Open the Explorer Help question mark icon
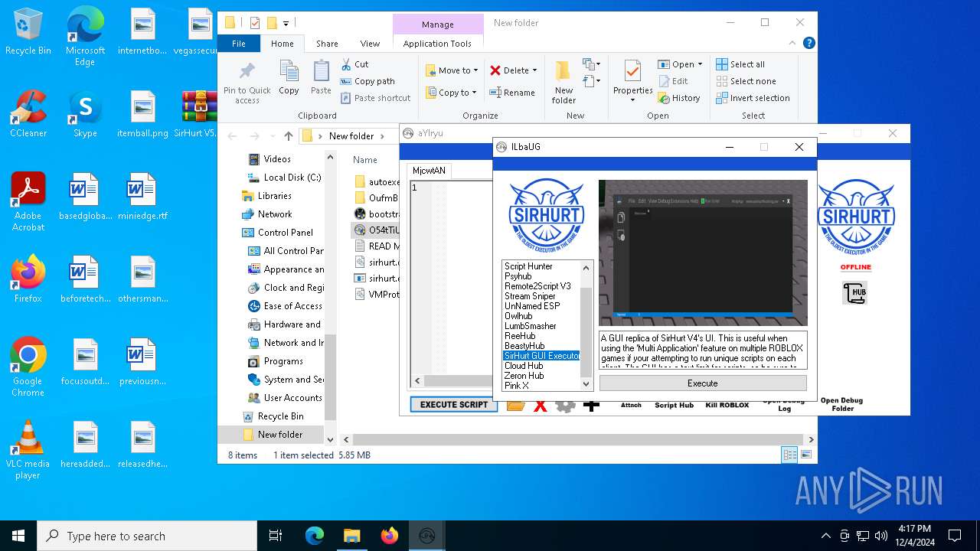This screenshot has height=551, width=980. point(808,44)
